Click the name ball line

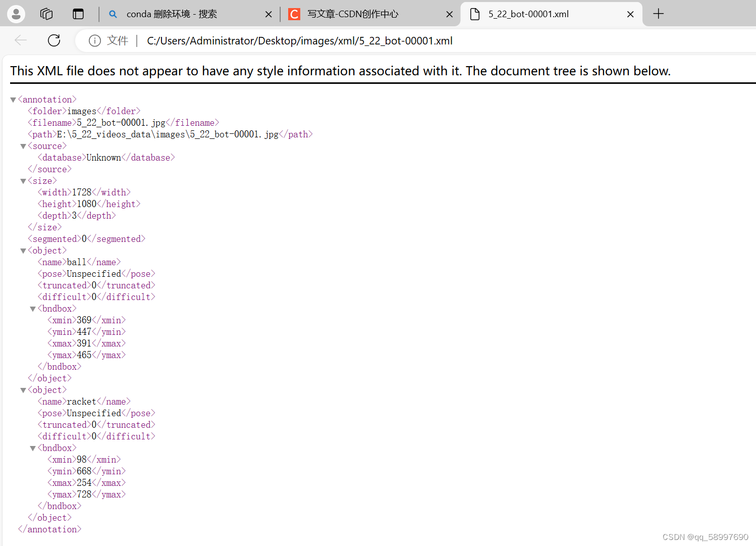click(x=79, y=262)
